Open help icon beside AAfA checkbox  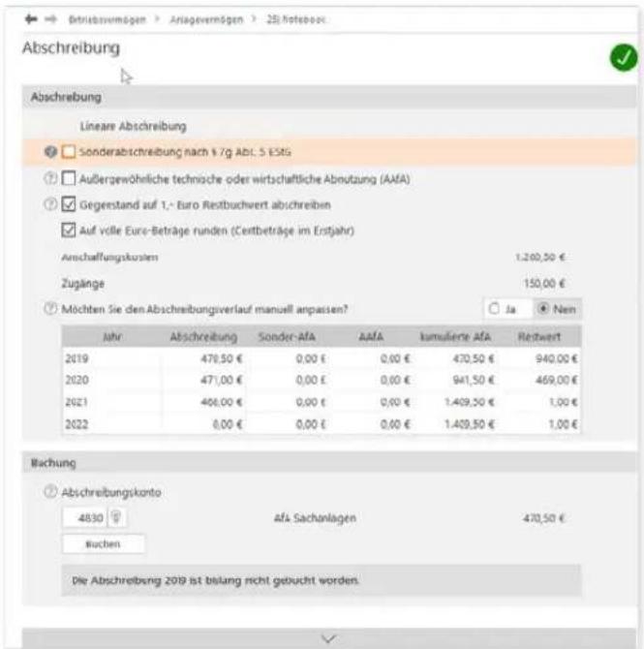point(50,179)
